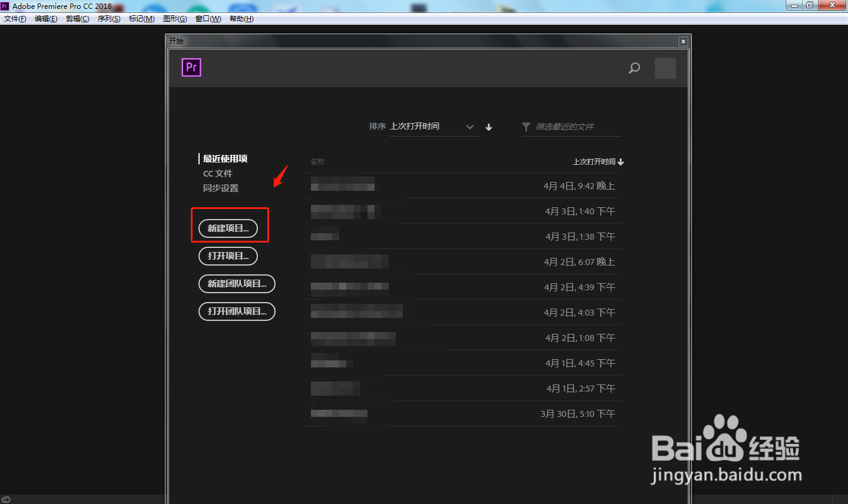
Task: Click the 打开团队项目... button
Action: click(x=237, y=311)
